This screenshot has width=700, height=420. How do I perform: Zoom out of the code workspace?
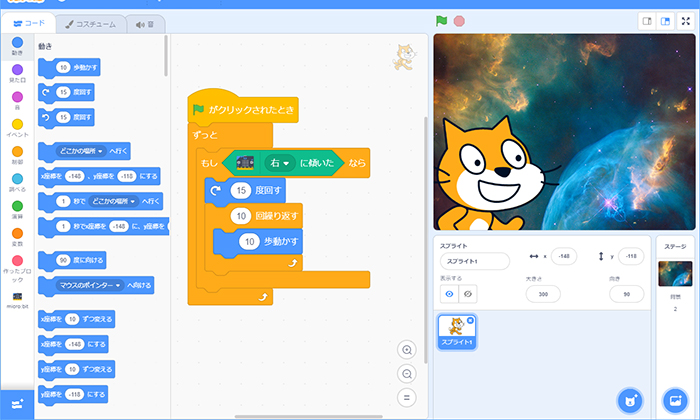406,374
